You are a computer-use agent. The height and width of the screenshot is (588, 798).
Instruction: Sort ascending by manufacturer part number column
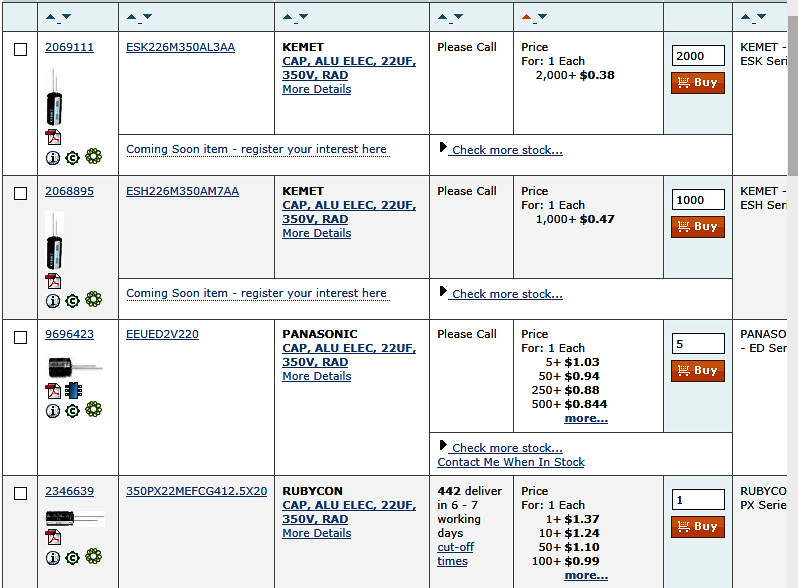(131, 17)
